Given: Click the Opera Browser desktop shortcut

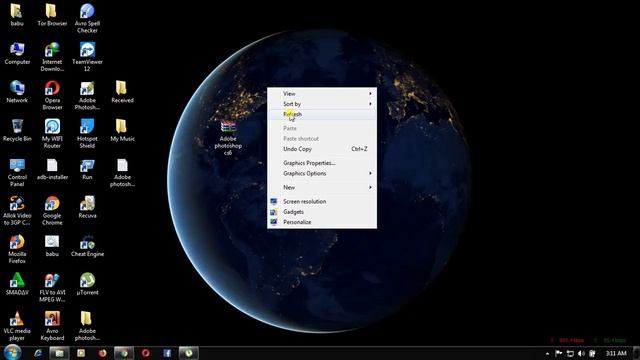Looking at the screenshot, I should 52,95.
